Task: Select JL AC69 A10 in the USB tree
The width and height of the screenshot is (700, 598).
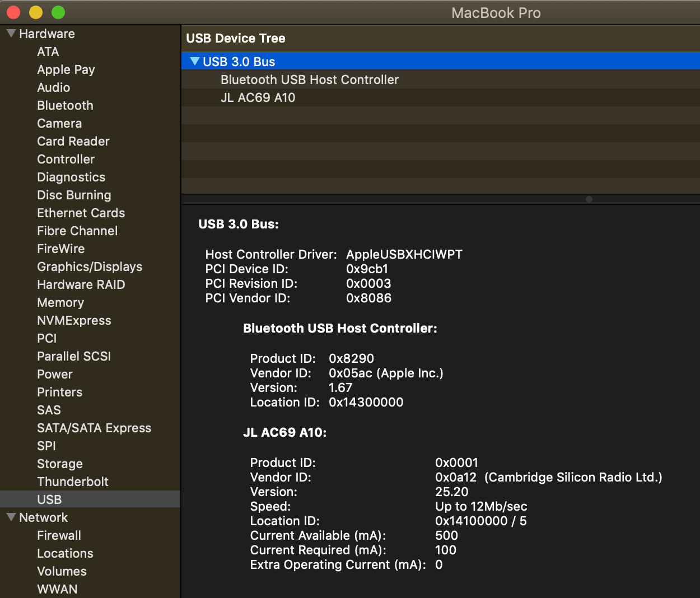Action: click(x=258, y=97)
